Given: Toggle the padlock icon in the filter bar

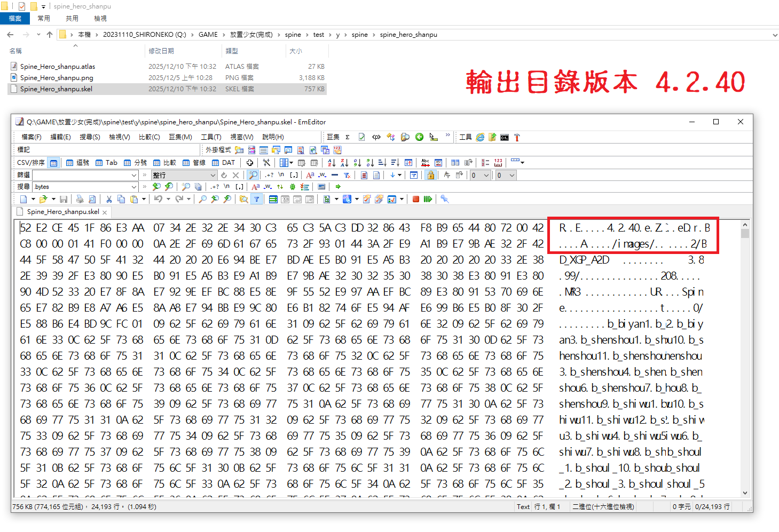Looking at the screenshot, I should point(430,176).
